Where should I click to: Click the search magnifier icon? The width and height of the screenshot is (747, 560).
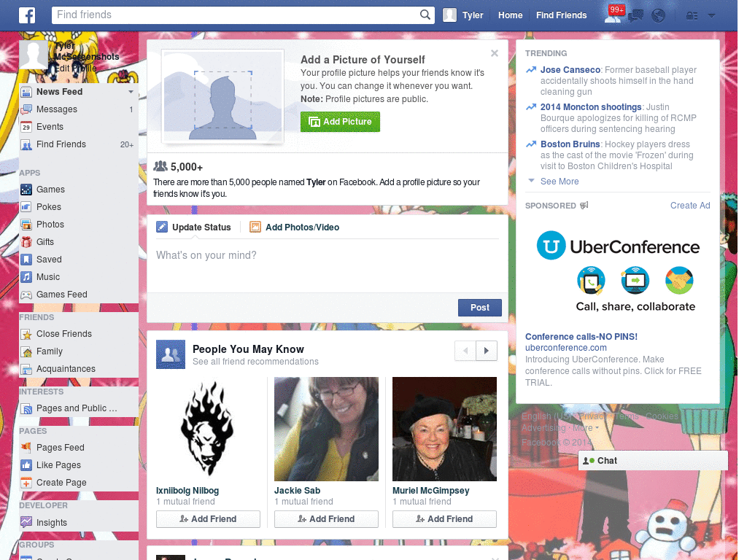point(425,15)
